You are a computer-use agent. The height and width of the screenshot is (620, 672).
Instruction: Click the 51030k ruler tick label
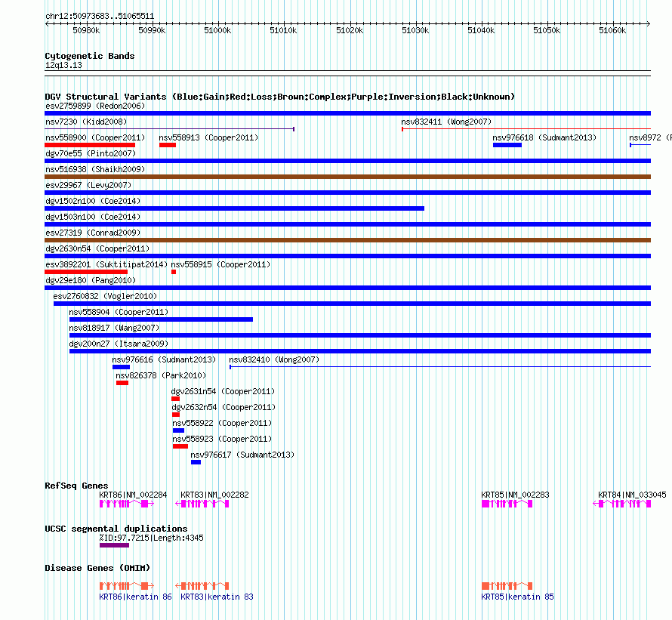(415, 30)
